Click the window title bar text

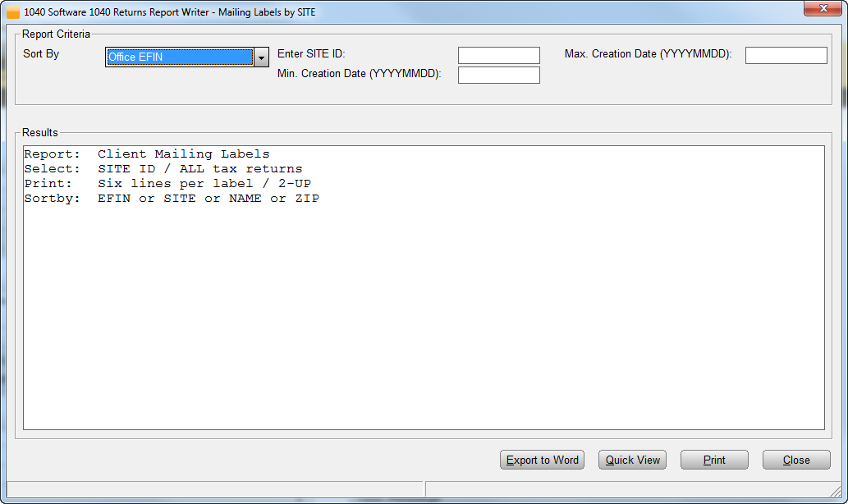[170, 12]
